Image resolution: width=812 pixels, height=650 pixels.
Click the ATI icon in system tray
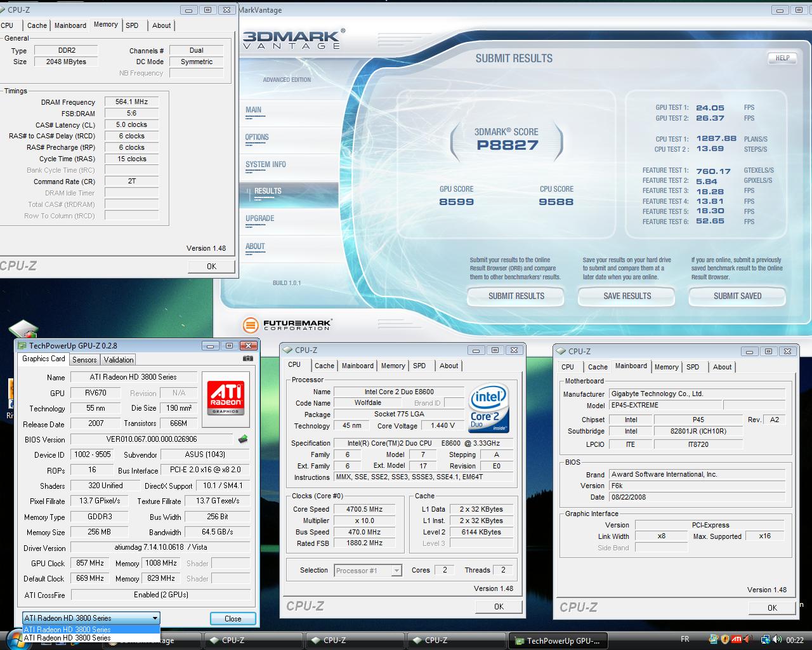[x=737, y=640]
